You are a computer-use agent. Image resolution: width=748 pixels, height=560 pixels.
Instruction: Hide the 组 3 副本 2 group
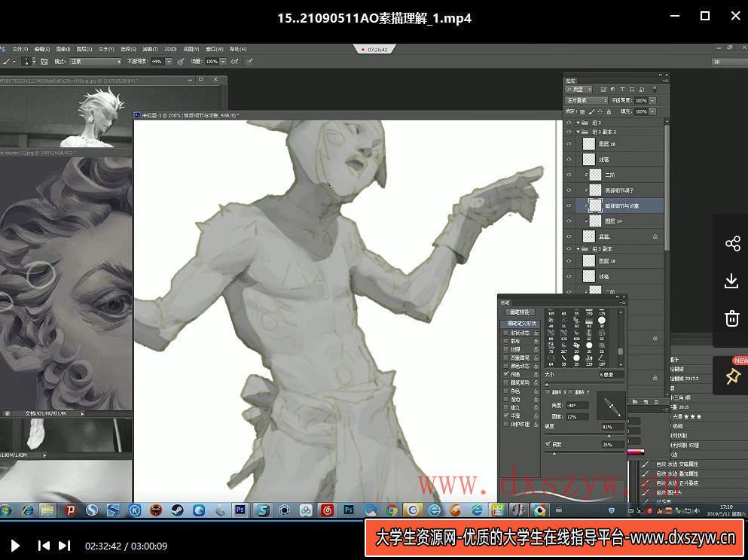[569, 132]
